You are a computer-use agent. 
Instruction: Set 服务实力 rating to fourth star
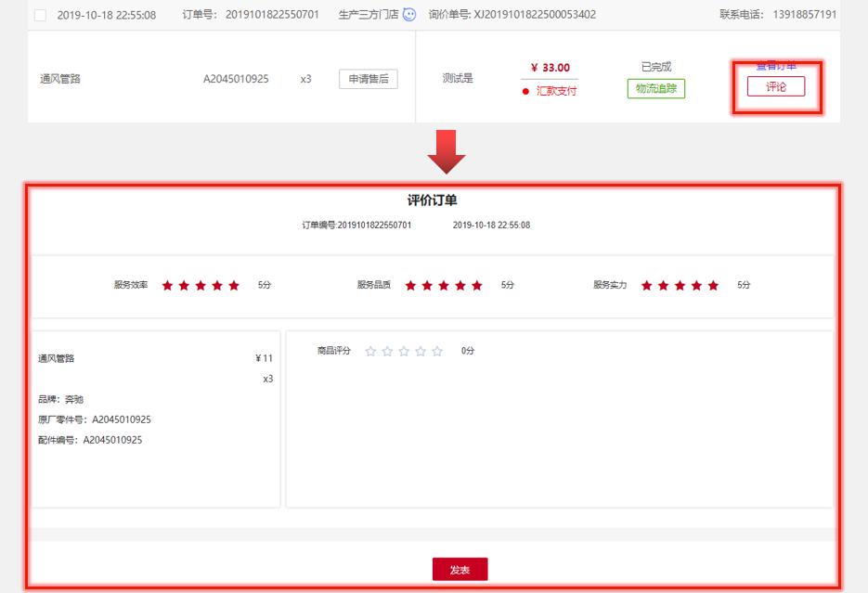[x=696, y=286]
